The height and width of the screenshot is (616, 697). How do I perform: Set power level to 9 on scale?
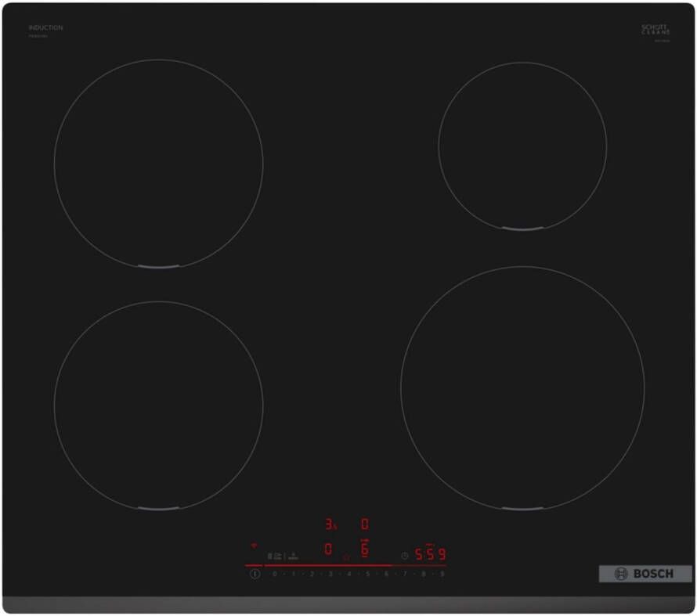[x=442, y=574]
